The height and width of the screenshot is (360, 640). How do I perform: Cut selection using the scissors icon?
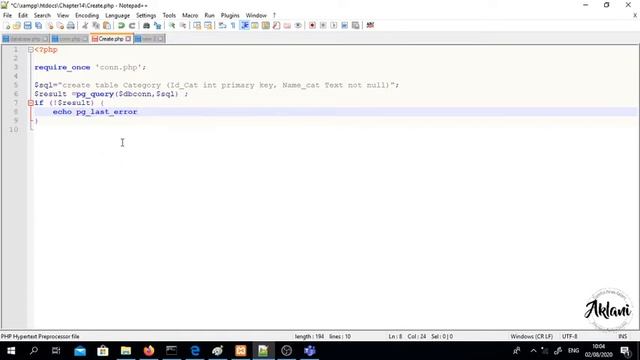[85, 26]
